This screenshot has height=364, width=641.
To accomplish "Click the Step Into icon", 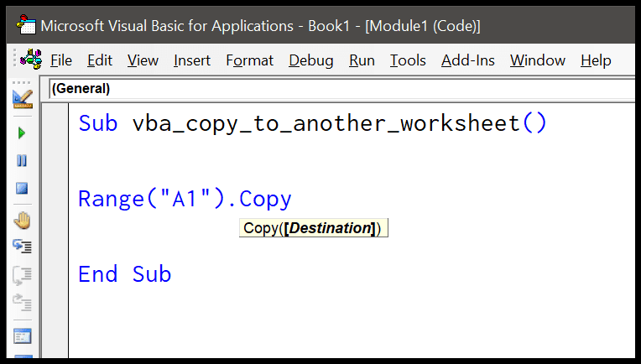I will pos(22,247).
